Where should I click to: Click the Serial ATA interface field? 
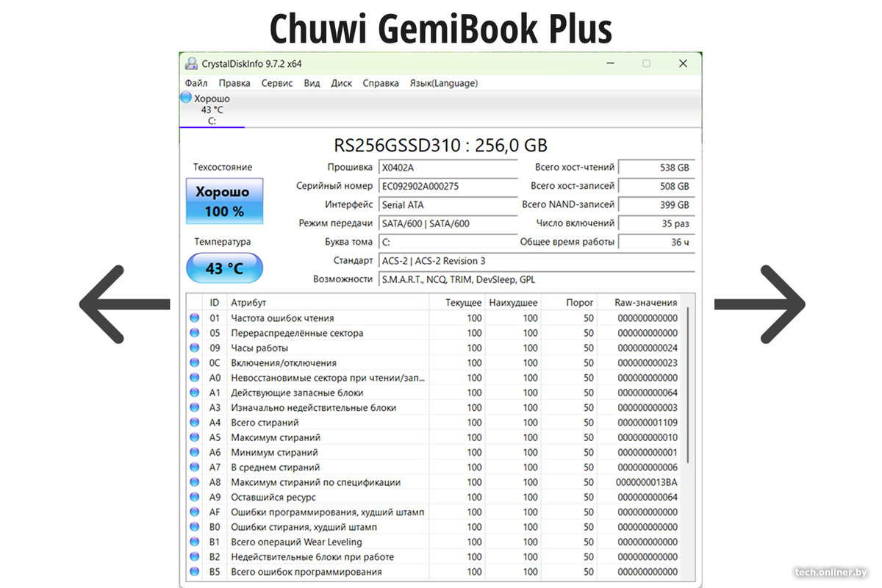pyautogui.click(x=448, y=205)
